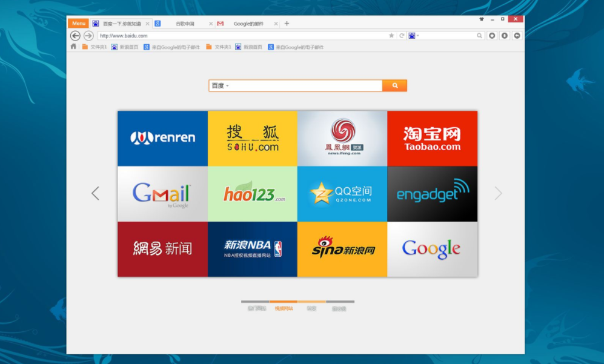Open the Gmail tile
The height and width of the screenshot is (364, 604).
click(x=162, y=194)
